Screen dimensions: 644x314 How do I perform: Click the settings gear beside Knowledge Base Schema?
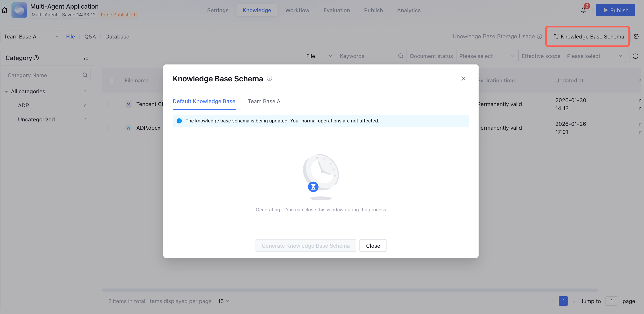(x=636, y=36)
